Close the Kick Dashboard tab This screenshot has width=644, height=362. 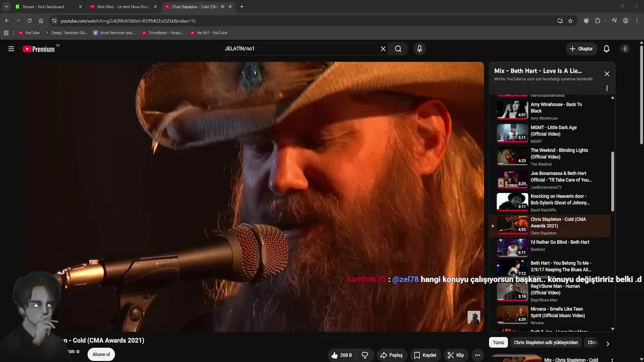80,7
